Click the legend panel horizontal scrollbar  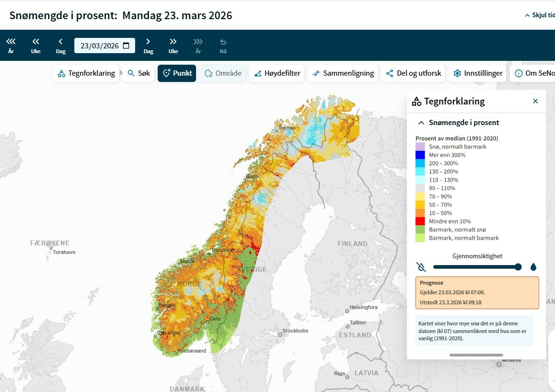tap(476, 355)
